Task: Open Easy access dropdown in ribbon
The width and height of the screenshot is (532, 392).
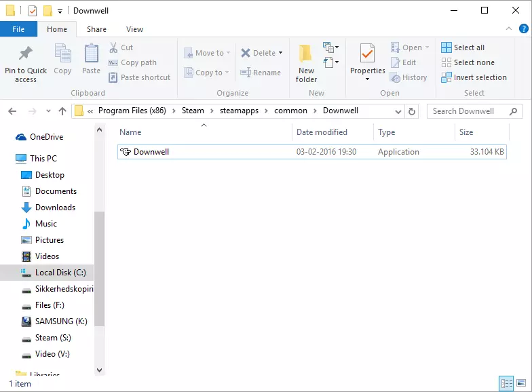Action: tap(331, 62)
